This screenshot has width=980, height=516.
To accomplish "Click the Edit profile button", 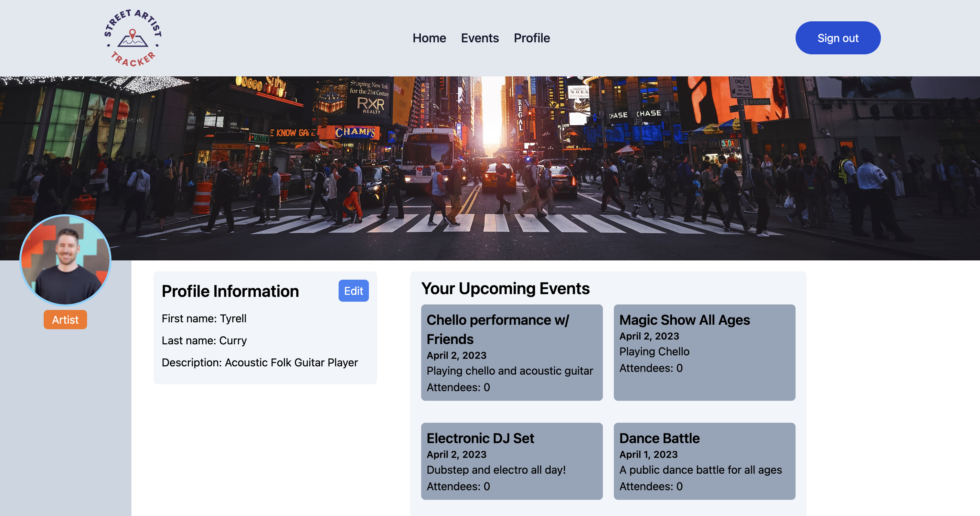I will 353,291.
